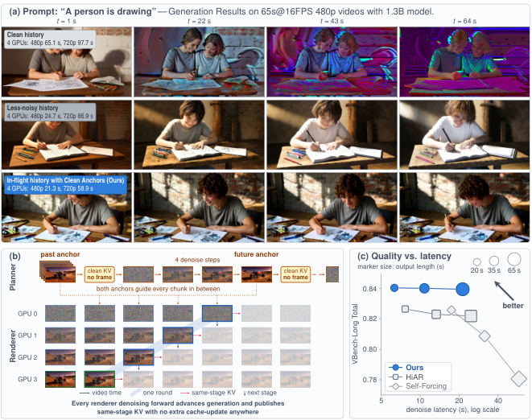Click the Clean history frame at t = 43 s
The image size is (532, 420).
point(332,62)
